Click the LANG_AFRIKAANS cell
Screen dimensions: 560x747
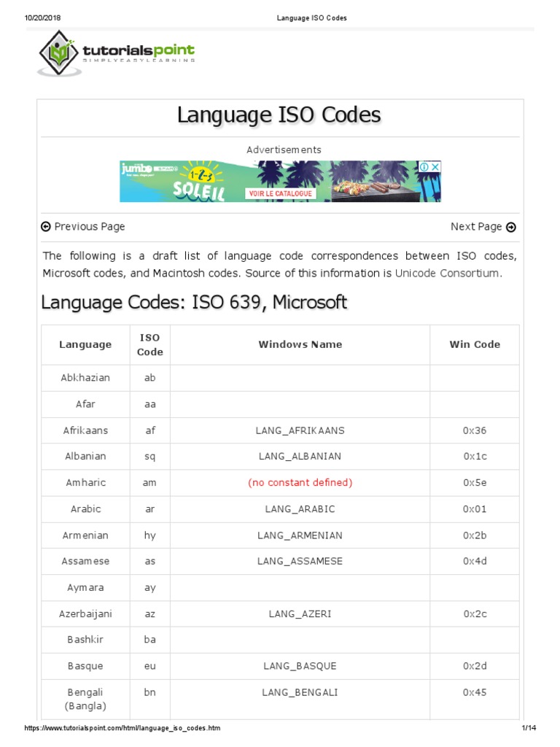(300, 430)
